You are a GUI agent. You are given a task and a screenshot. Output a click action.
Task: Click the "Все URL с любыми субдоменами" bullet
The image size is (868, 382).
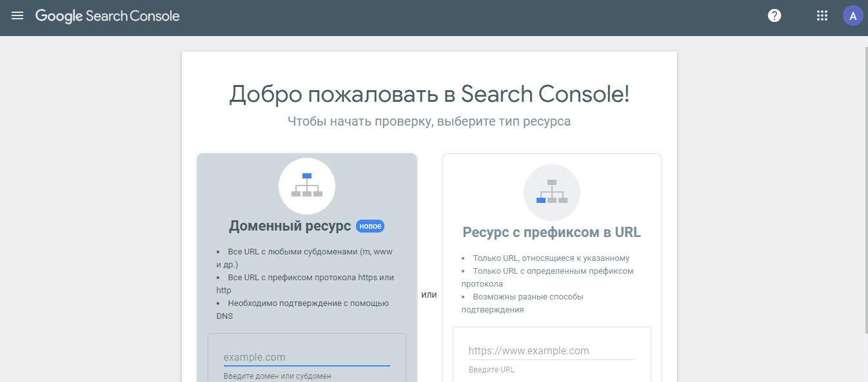pyautogui.click(x=305, y=258)
